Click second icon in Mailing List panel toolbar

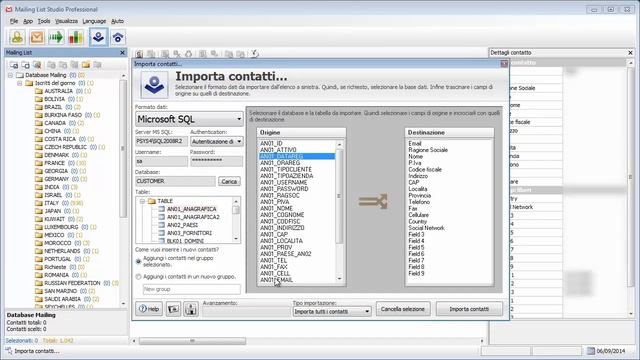[x=25, y=65]
